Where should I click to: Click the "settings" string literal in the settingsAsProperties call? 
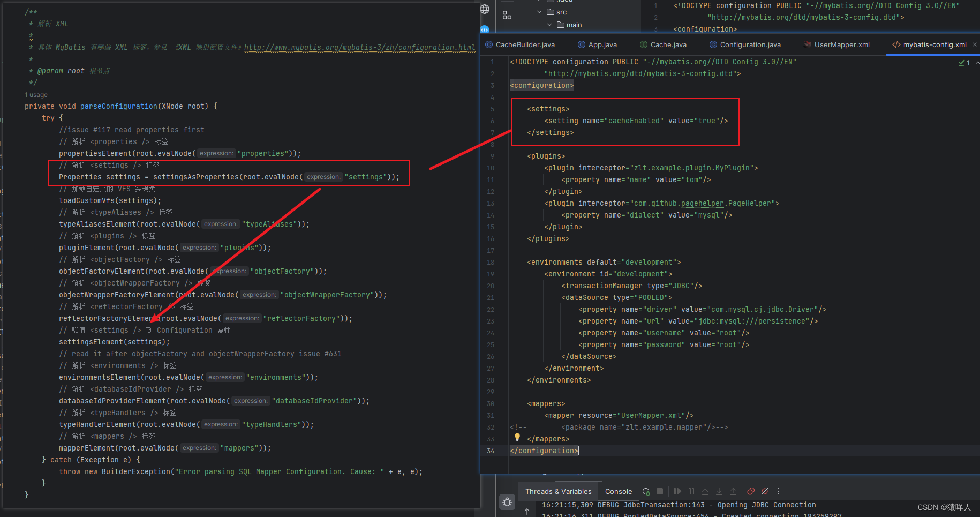[366, 177]
